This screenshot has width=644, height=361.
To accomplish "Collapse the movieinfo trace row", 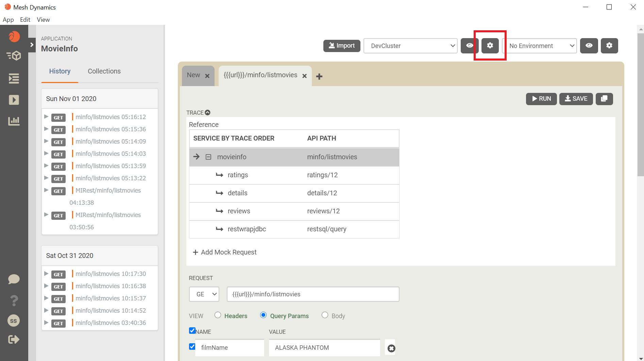I will pyautogui.click(x=208, y=157).
